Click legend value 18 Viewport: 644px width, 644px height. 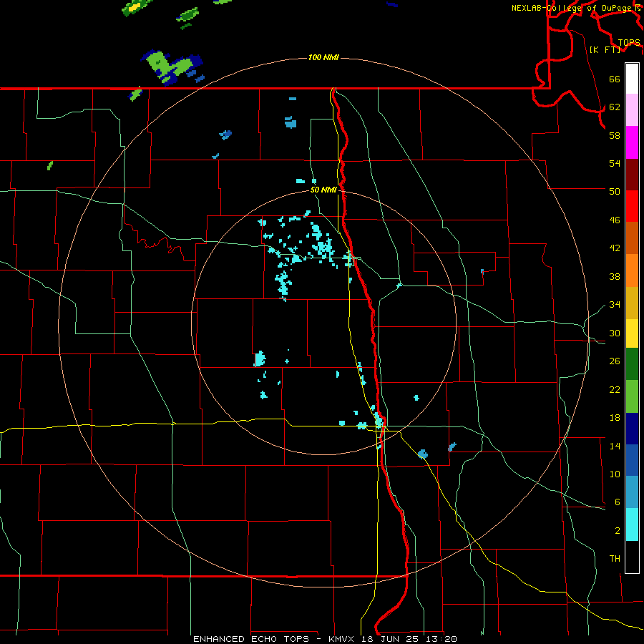click(615, 418)
